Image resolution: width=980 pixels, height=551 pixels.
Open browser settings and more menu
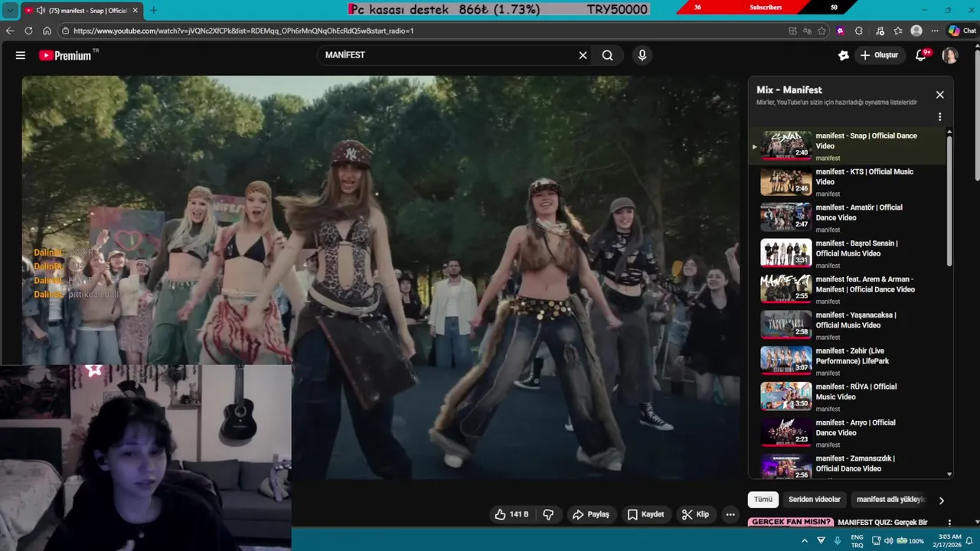pos(935,31)
